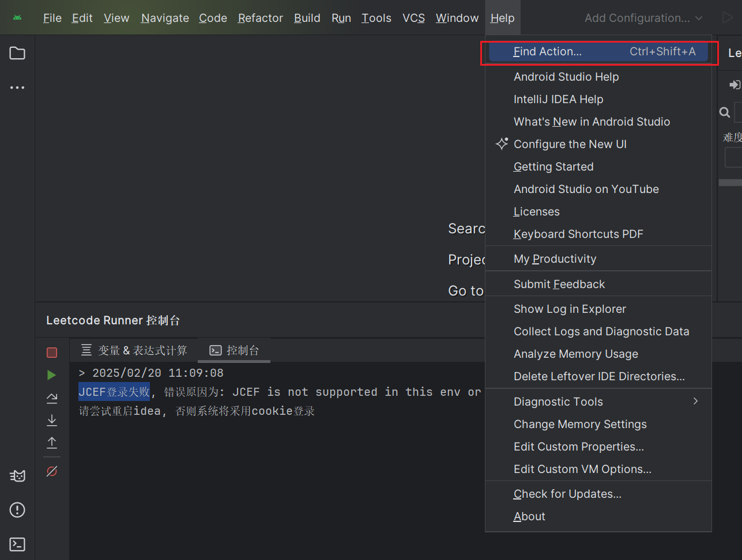742x560 pixels.
Task: Open Keyboard Shortcuts PDF
Action: click(x=598, y=234)
